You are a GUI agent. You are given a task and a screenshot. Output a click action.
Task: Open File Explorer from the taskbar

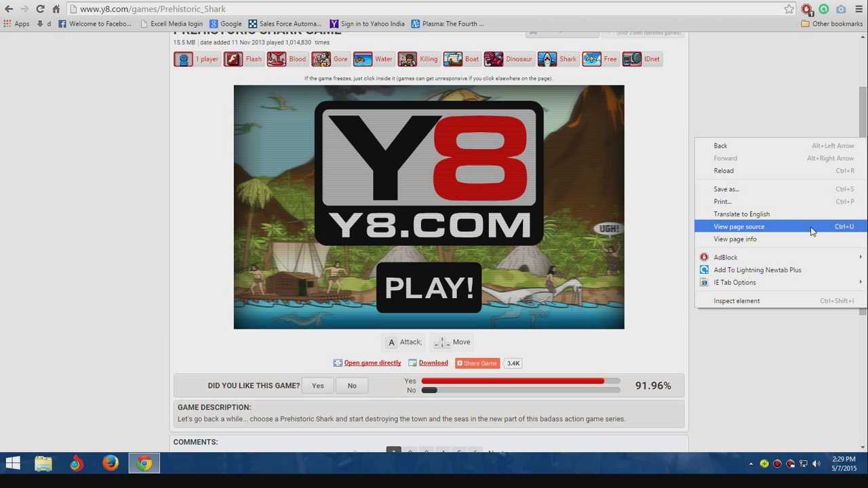coord(43,464)
